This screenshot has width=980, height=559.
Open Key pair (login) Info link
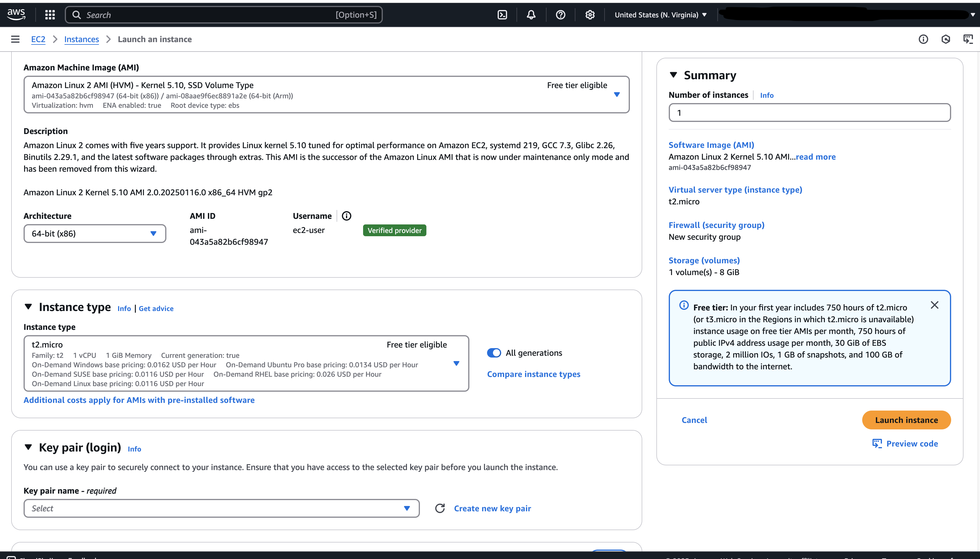coord(134,449)
